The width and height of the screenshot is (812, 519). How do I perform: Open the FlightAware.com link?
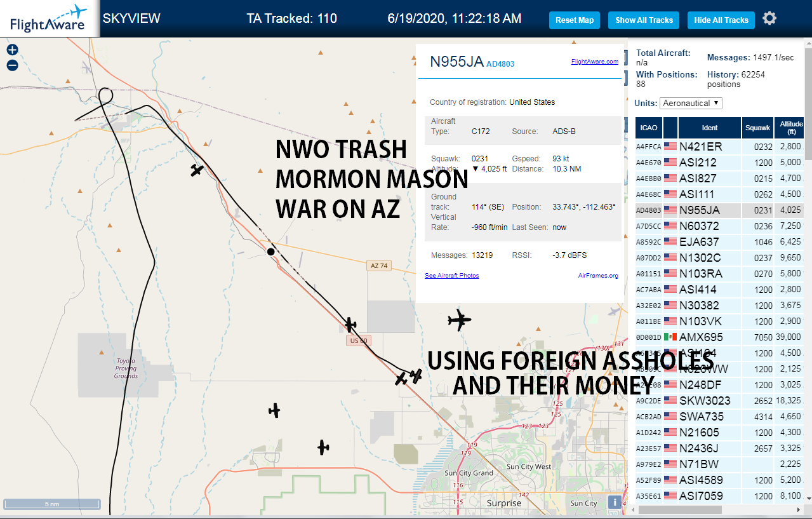tap(594, 62)
